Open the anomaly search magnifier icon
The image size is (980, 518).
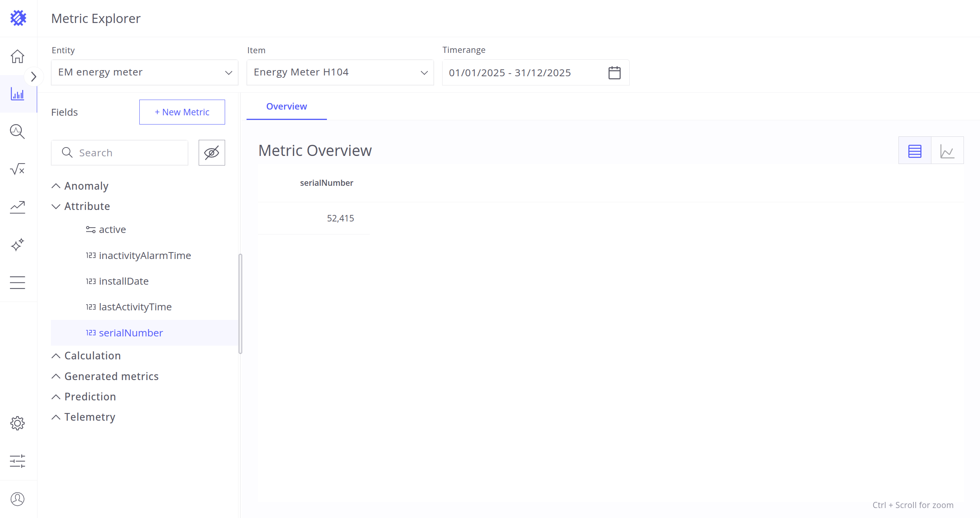18,131
